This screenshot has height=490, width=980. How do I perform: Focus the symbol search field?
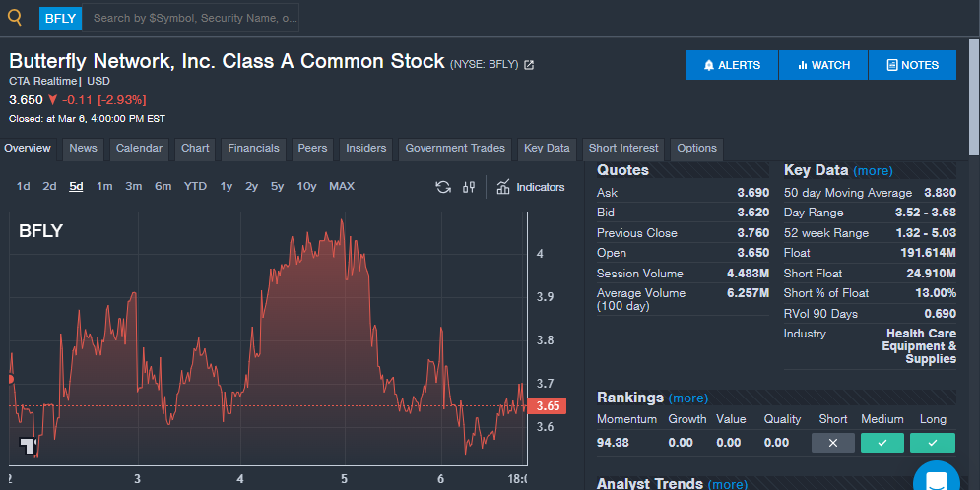tap(191, 18)
